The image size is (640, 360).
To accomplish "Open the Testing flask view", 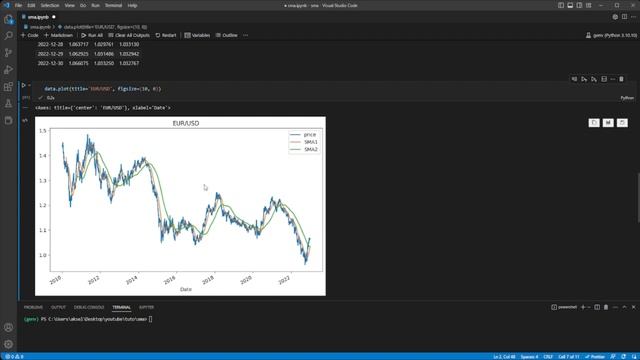I will click(x=8, y=104).
